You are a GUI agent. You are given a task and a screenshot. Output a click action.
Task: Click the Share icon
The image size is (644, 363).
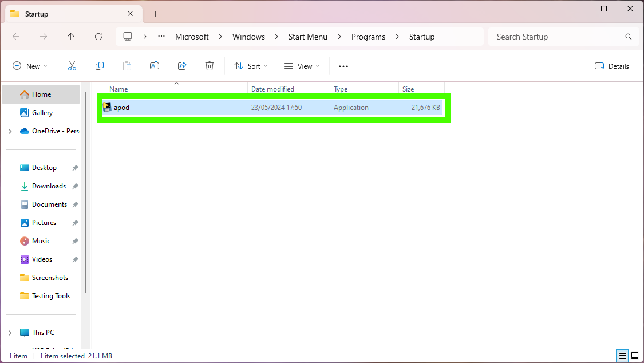pyautogui.click(x=182, y=66)
